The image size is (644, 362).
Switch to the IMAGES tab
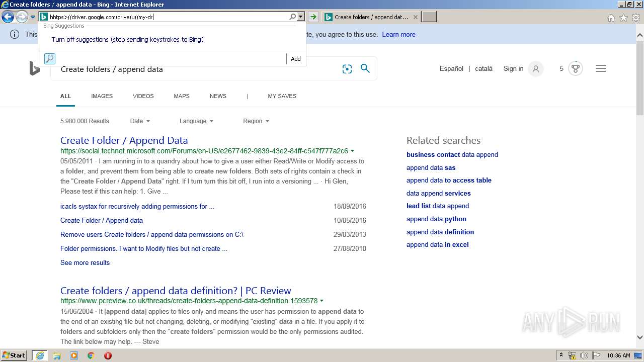[x=102, y=96]
